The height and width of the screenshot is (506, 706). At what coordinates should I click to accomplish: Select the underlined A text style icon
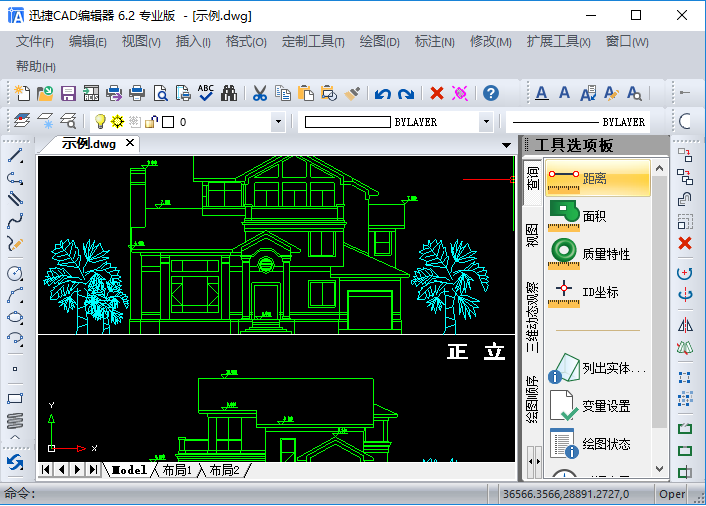pyautogui.click(x=542, y=93)
